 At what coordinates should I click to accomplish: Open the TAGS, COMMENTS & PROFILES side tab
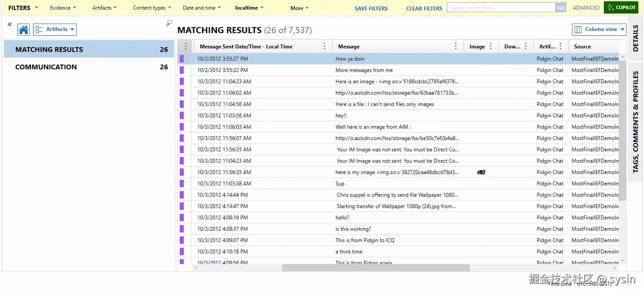635,121
